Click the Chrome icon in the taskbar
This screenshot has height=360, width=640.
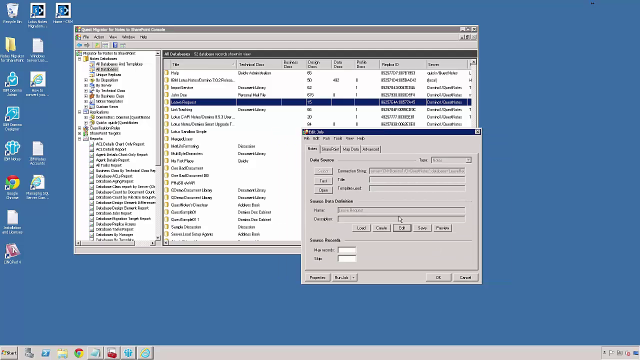[79, 353]
